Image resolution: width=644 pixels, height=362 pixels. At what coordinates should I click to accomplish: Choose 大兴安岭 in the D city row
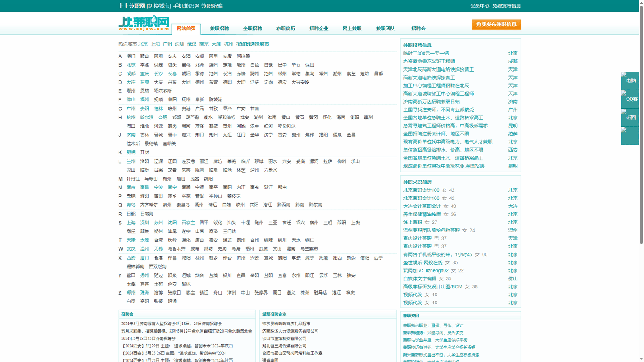(301, 82)
